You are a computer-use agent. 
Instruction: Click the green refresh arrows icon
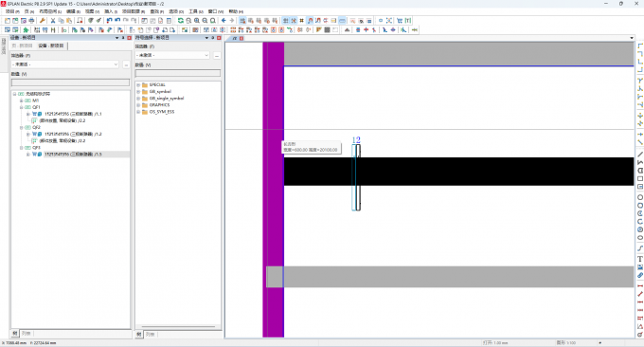point(180,21)
